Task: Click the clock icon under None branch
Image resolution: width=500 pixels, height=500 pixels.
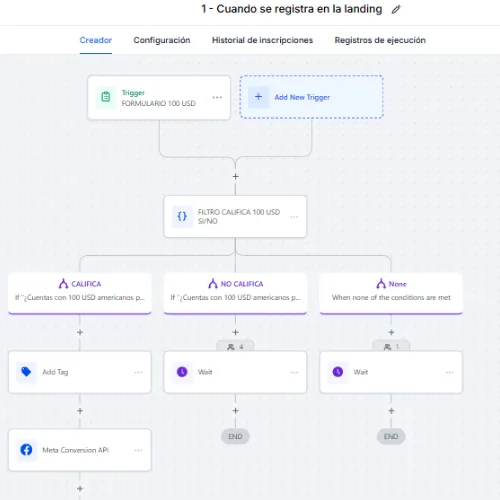Action: 338,372
